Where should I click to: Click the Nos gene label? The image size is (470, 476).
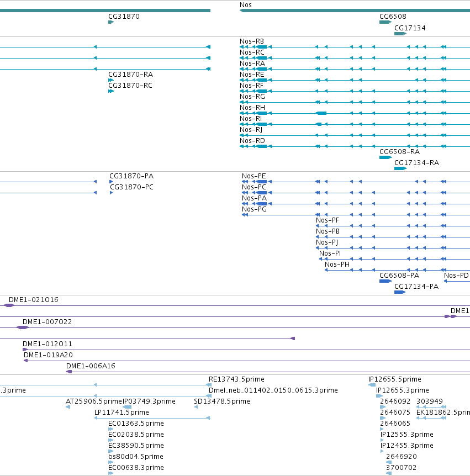tap(246, 5)
